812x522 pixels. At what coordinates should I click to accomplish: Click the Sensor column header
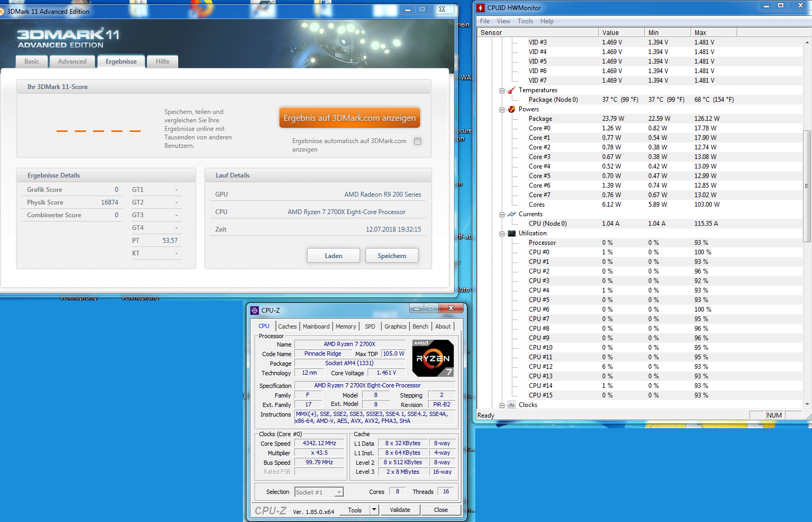pyautogui.click(x=537, y=32)
